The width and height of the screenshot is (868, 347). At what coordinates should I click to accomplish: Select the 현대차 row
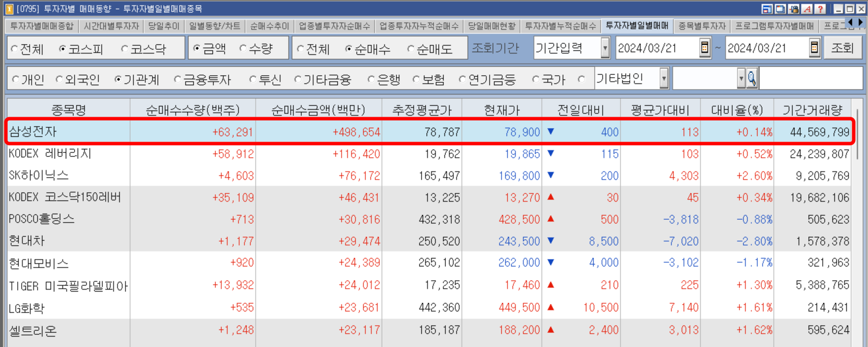pos(429,241)
